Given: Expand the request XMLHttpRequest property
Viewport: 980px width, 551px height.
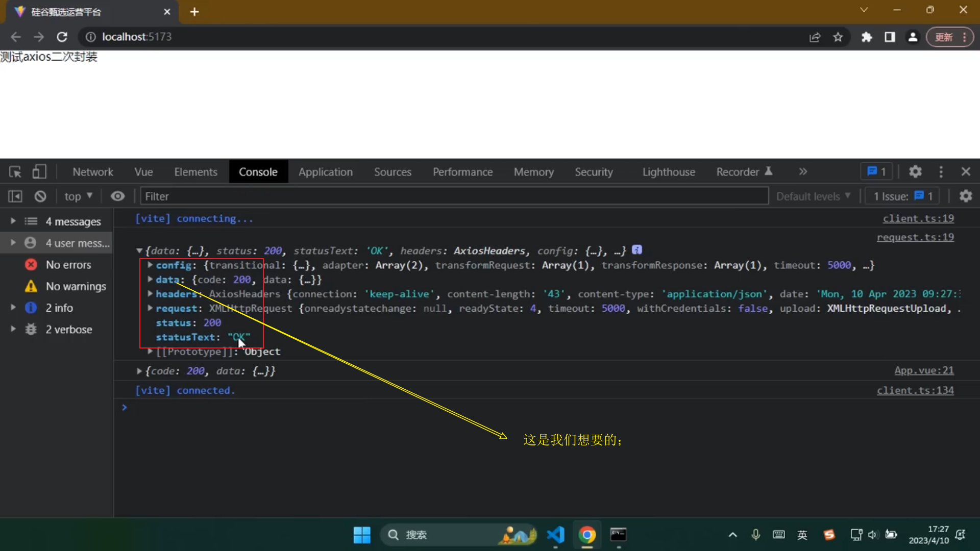Looking at the screenshot, I should tap(150, 308).
